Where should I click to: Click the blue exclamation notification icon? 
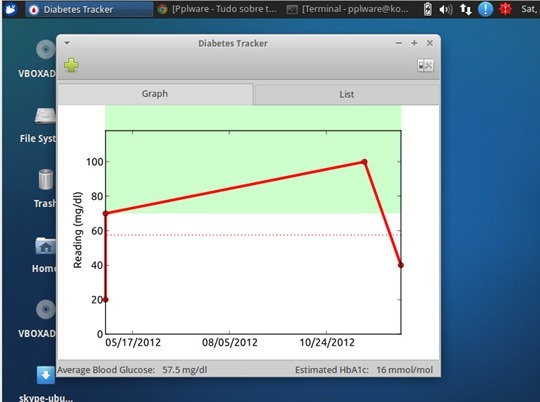485,9
